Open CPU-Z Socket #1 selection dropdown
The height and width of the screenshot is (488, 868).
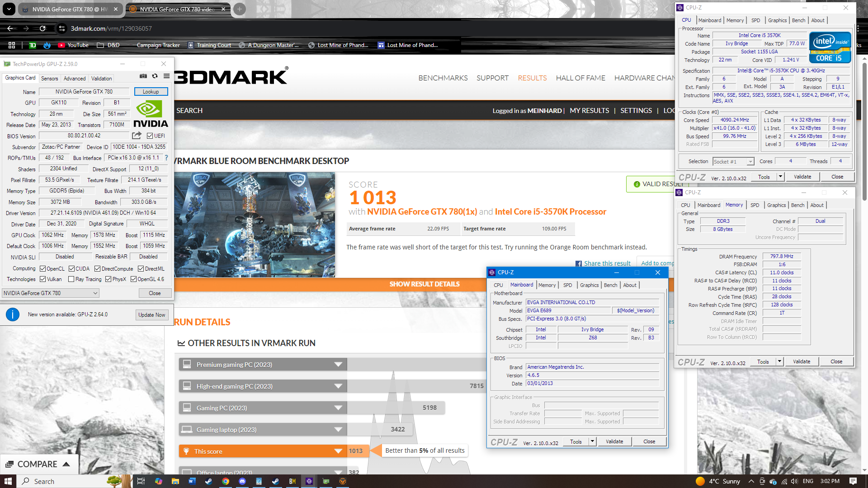(x=733, y=162)
